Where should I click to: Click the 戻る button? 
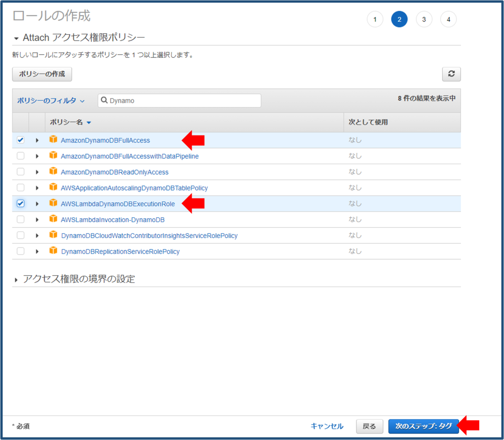pyautogui.click(x=369, y=426)
